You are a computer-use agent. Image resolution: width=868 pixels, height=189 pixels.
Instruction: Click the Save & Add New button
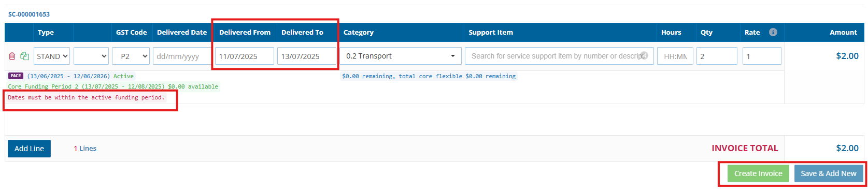click(829, 173)
